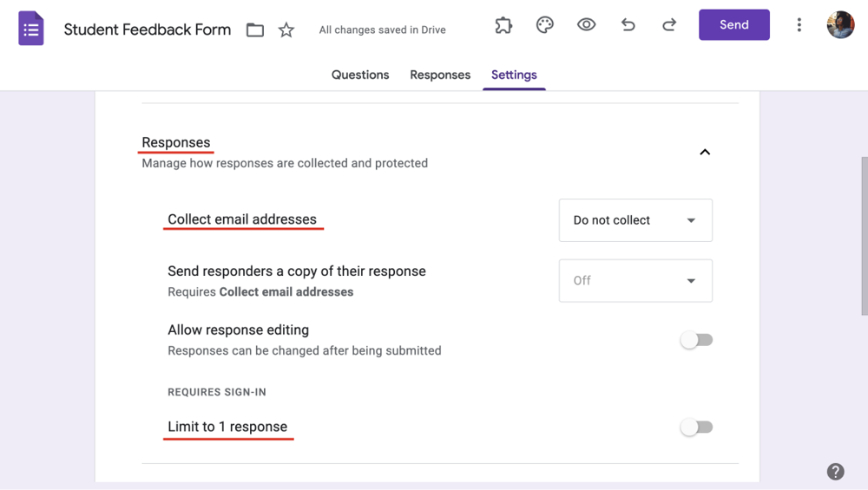Open the Send responders copy dropdown
This screenshot has width=868, height=490.
[635, 281]
